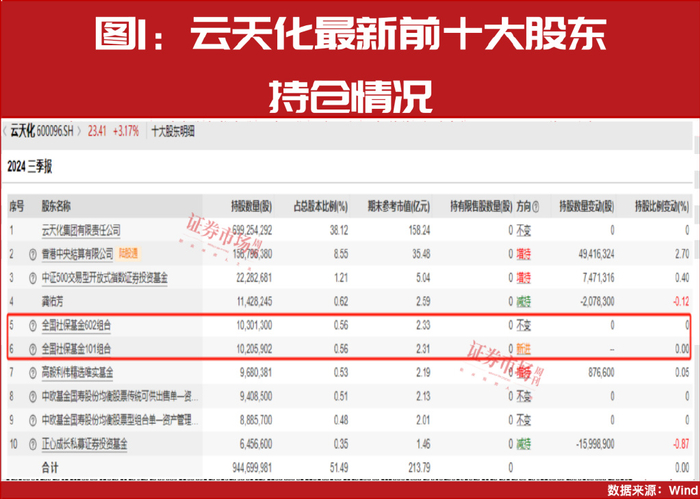Click the 减持 direction in 龚佑芳 row

524,302
